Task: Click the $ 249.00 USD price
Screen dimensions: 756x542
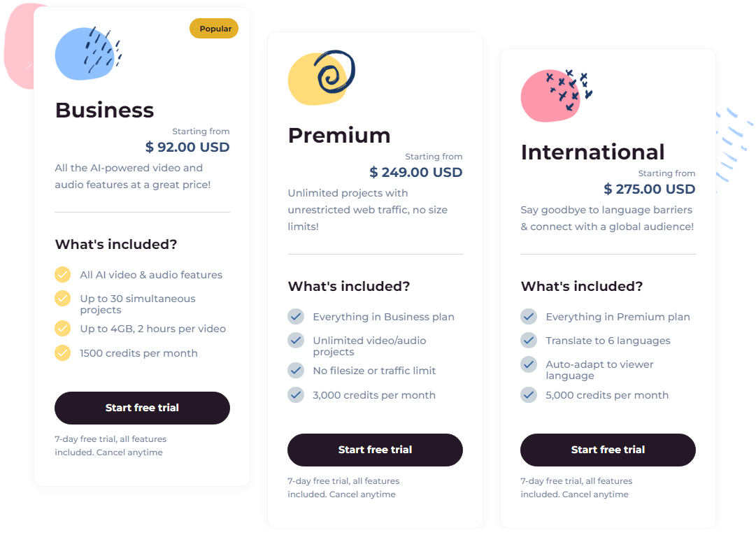Action: coord(416,172)
